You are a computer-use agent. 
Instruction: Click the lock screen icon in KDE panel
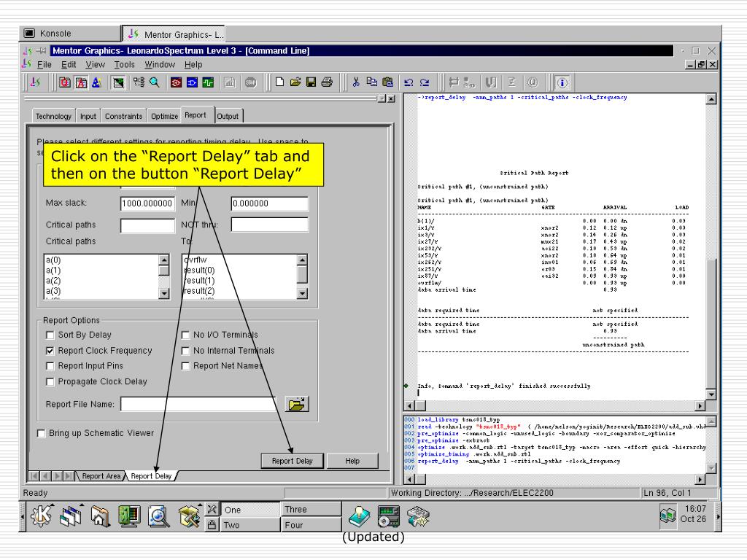[x=212, y=524]
